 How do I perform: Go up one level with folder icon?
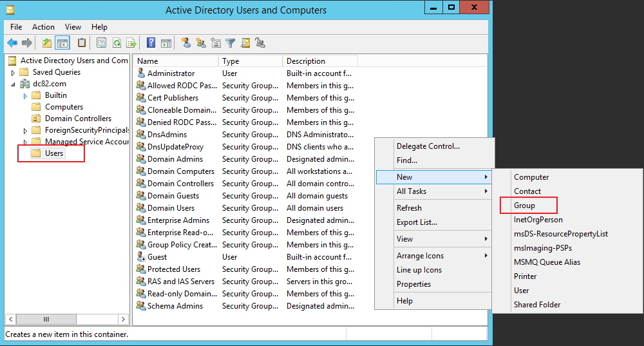(47, 43)
